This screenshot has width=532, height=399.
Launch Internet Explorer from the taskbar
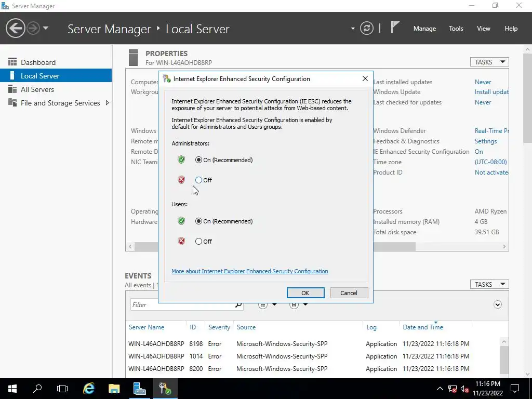click(89, 389)
